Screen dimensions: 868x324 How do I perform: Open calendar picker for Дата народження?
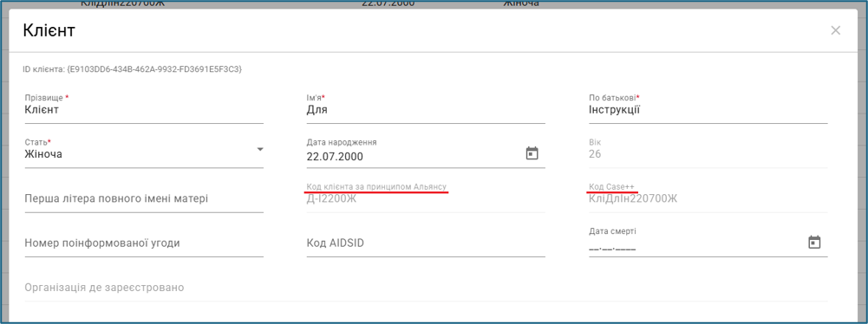[x=532, y=153]
